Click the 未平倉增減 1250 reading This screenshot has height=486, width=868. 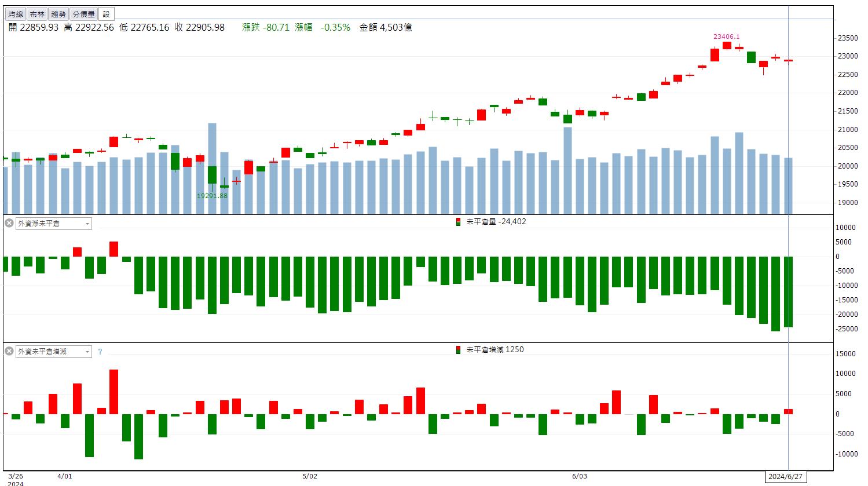coord(495,350)
